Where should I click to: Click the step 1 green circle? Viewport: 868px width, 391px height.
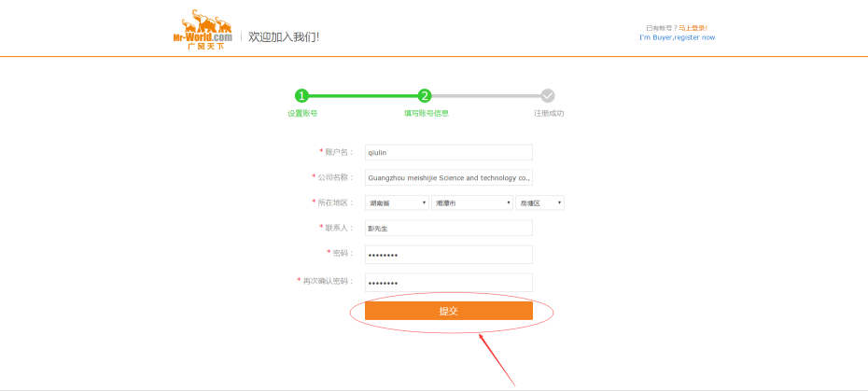[x=301, y=95]
